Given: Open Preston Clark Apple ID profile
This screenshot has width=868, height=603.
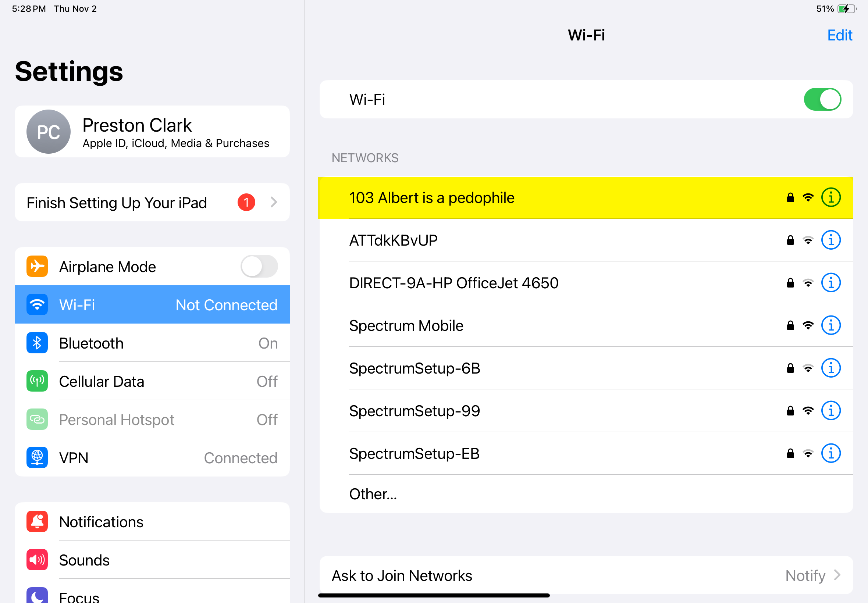Looking at the screenshot, I should point(152,132).
